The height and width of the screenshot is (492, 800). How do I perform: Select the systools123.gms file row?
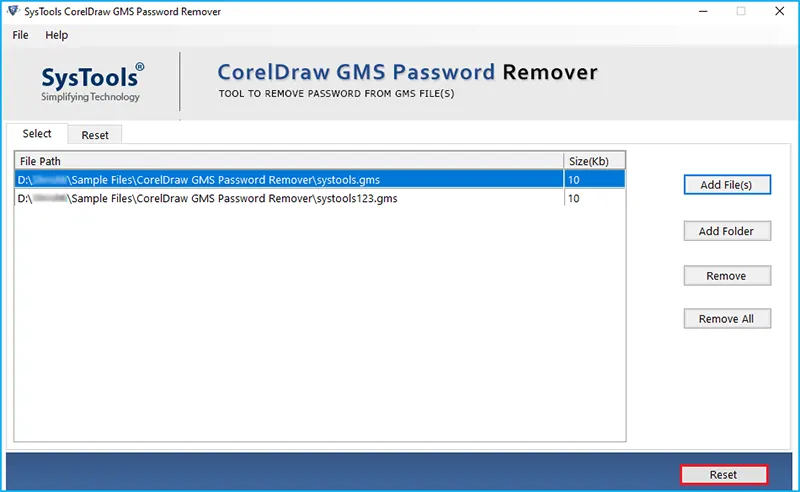319,199
